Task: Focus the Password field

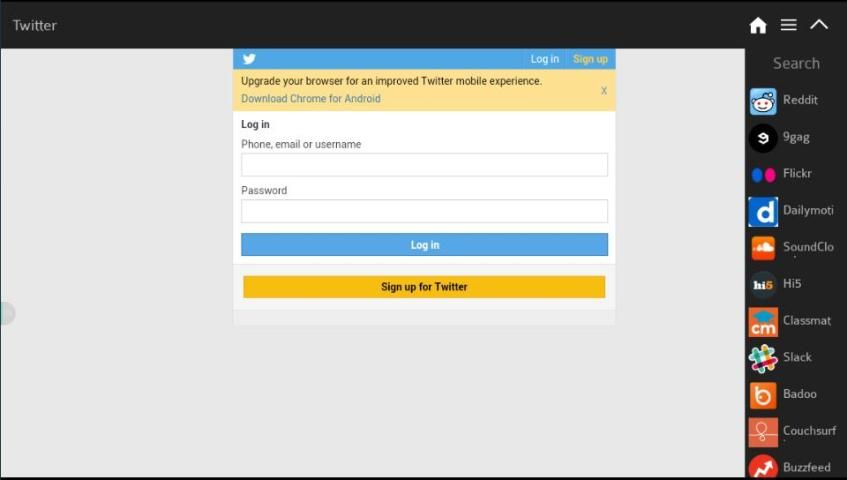Action: click(424, 211)
